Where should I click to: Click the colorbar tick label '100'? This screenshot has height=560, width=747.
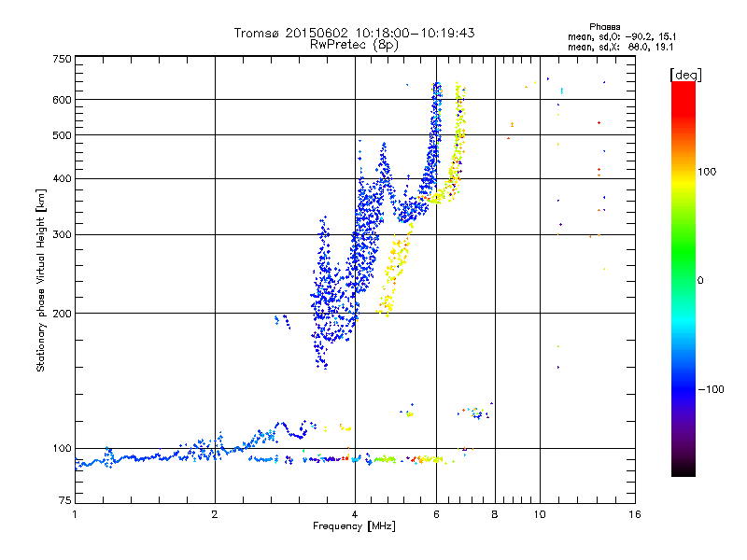707,172
